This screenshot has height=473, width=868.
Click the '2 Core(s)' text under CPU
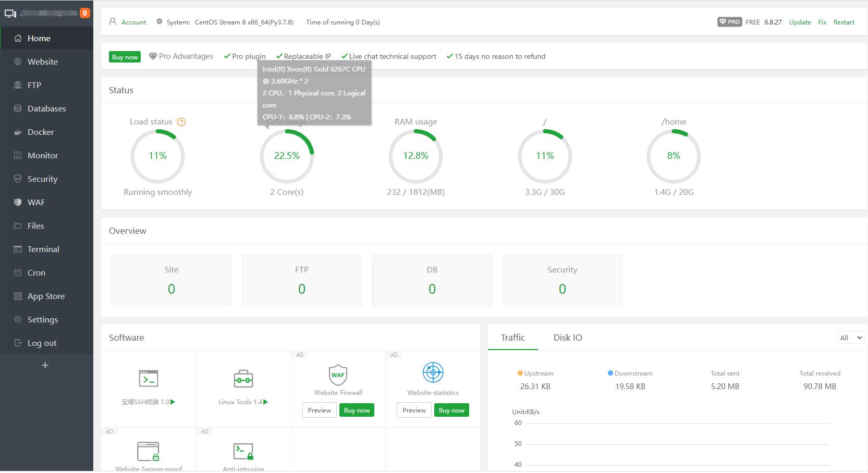(287, 192)
